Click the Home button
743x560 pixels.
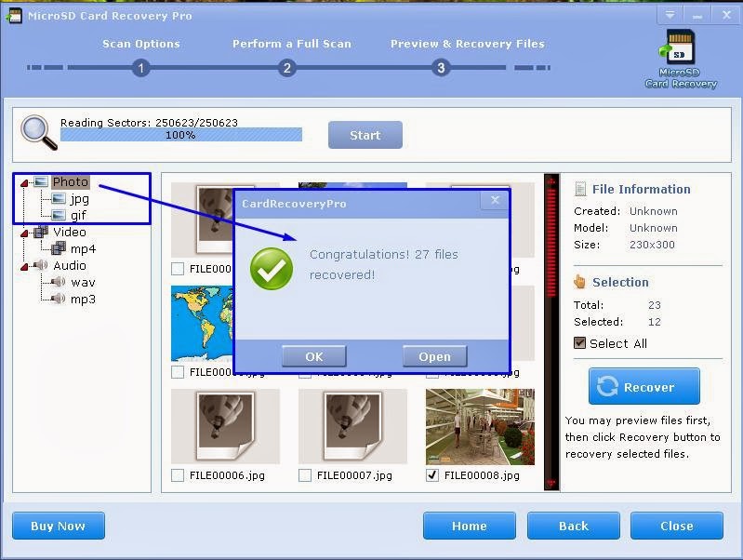click(x=469, y=526)
